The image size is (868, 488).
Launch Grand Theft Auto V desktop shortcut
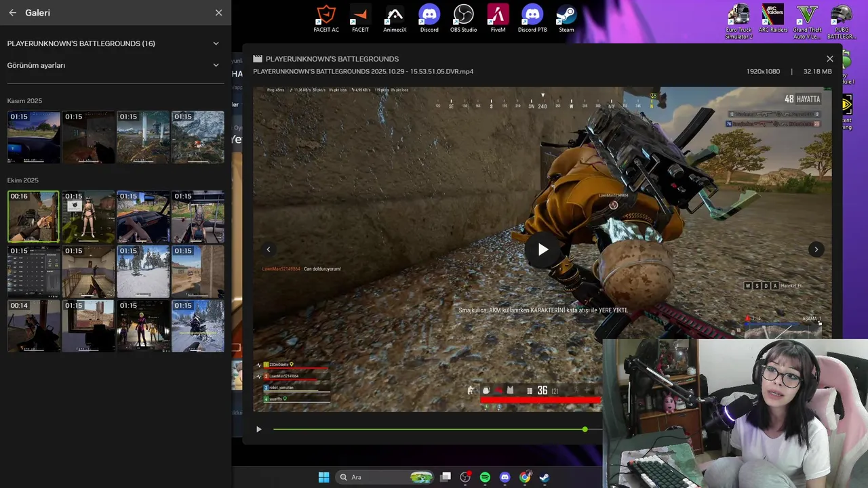coord(808,22)
